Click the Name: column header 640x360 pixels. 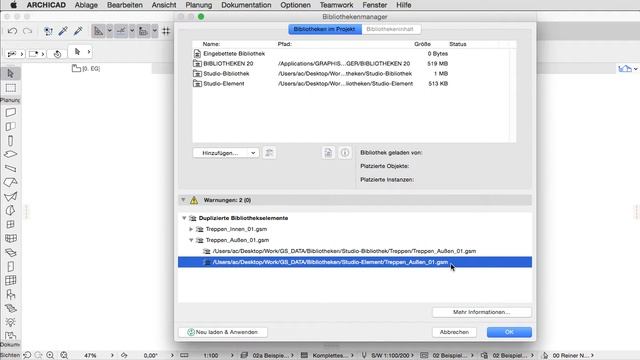(x=211, y=44)
